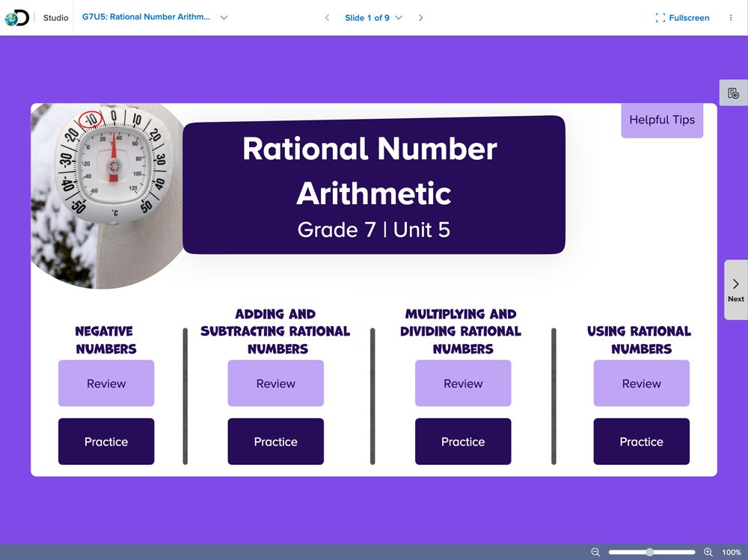Click the zoom in magnifier icon
748x560 pixels.
pyautogui.click(x=708, y=553)
